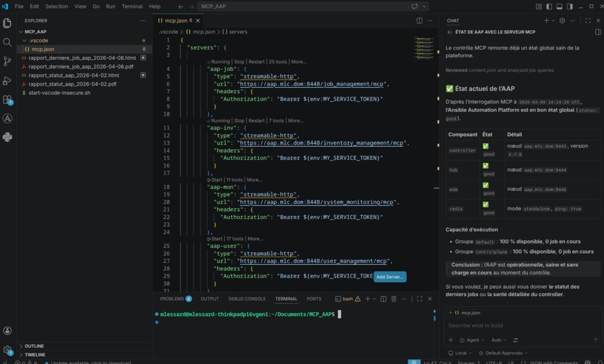Toggle the secondary side bar layout button

tap(570, 6)
